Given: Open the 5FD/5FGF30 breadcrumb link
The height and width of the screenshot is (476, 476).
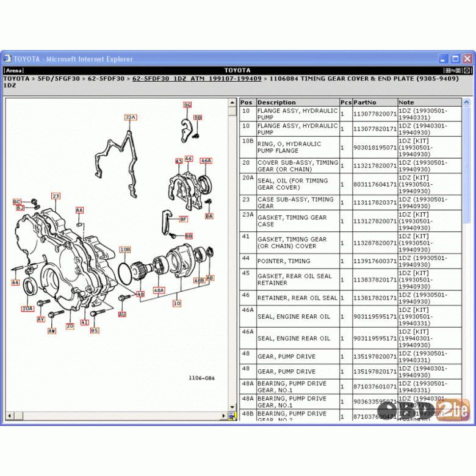Looking at the screenshot, I should pos(59,79).
